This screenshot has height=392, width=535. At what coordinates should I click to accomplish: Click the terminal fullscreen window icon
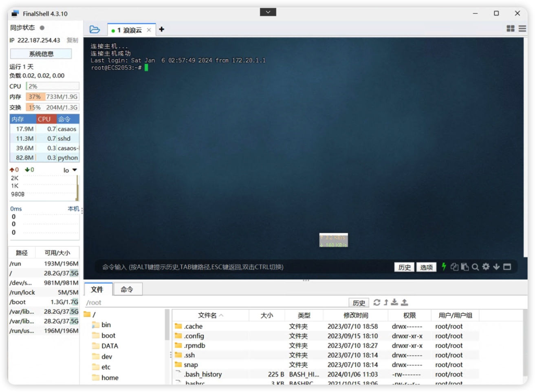click(x=507, y=266)
